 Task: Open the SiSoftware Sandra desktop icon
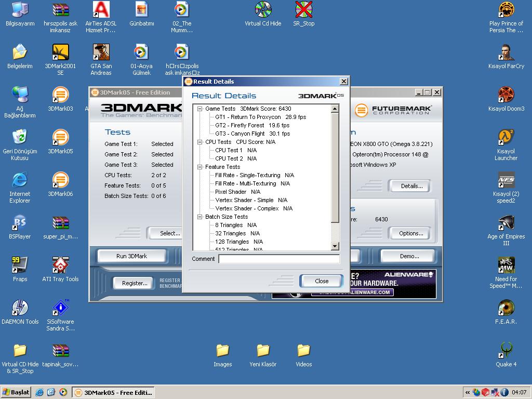click(x=60, y=308)
